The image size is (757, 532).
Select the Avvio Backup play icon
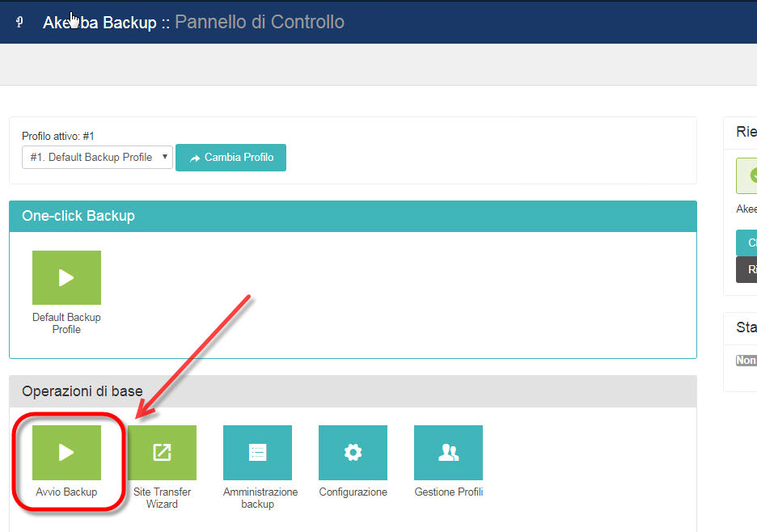66,452
